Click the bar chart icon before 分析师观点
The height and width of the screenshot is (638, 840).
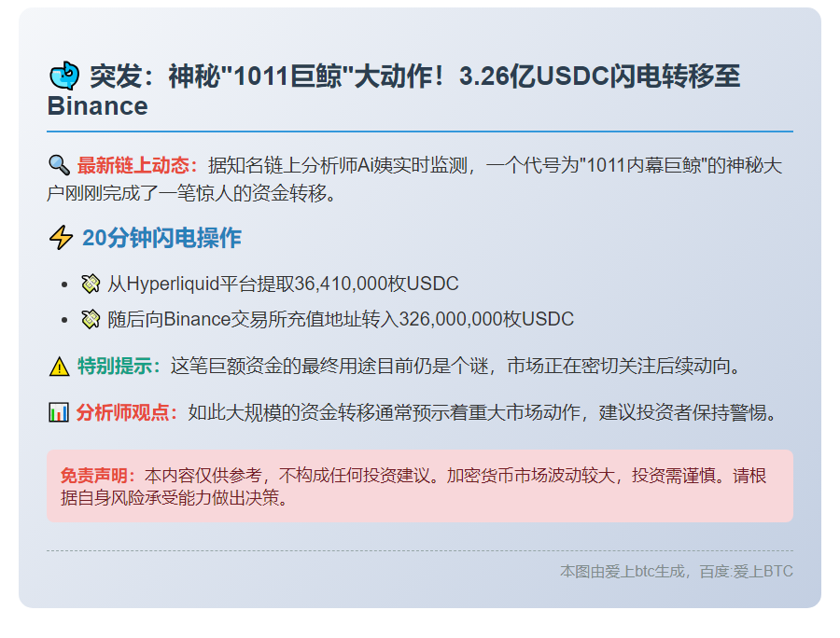click(x=59, y=412)
